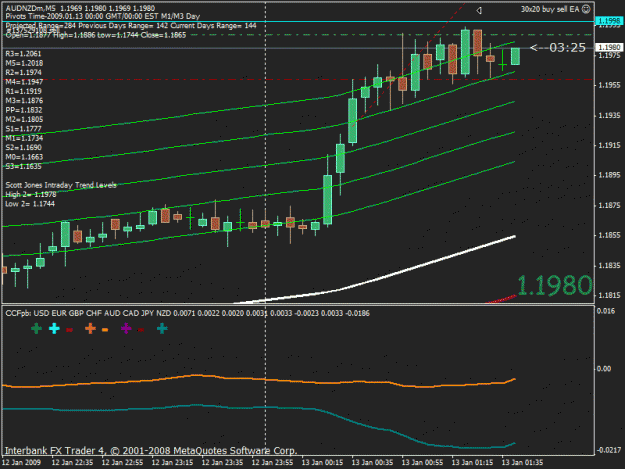Click the 'Pivots Time-2009.01.13' info line
625x469 pixels.
(x=102, y=16)
